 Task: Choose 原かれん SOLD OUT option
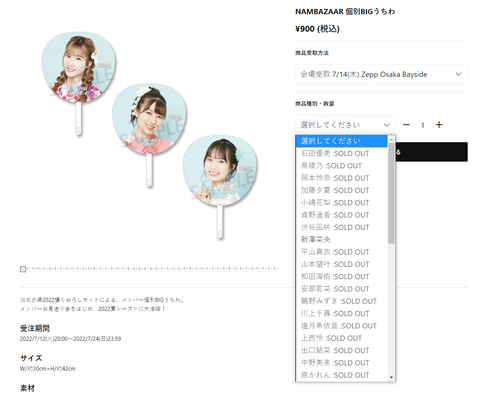tap(342, 375)
